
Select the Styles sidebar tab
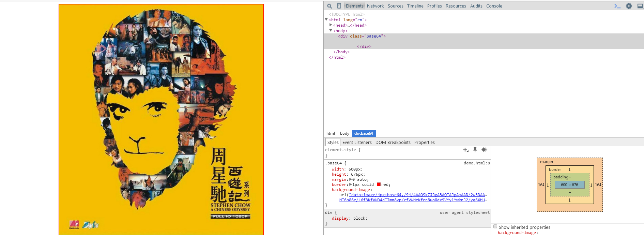click(333, 142)
